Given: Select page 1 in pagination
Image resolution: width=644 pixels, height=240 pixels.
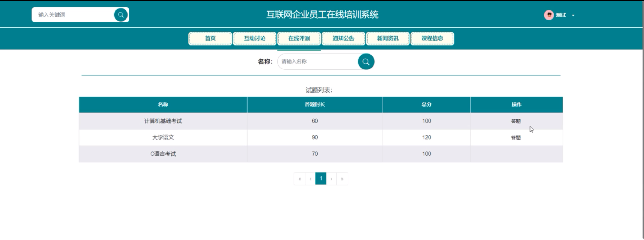Looking at the screenshot, I should 321,179.
